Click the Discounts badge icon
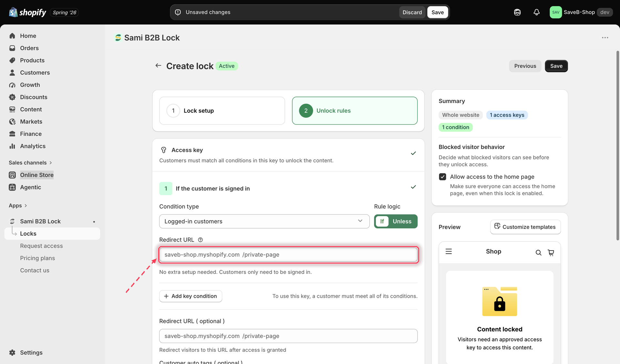Screen dimensions: 620x364 12,97
